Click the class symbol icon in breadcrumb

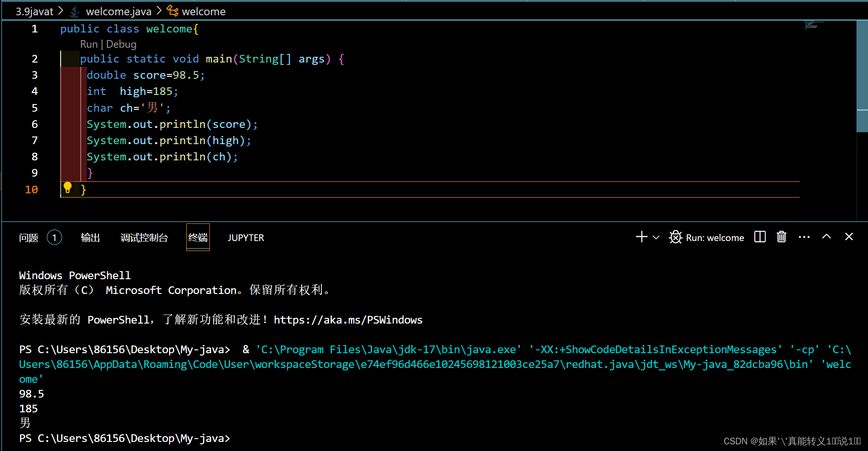pyautogui.click(x=172, y=11)
